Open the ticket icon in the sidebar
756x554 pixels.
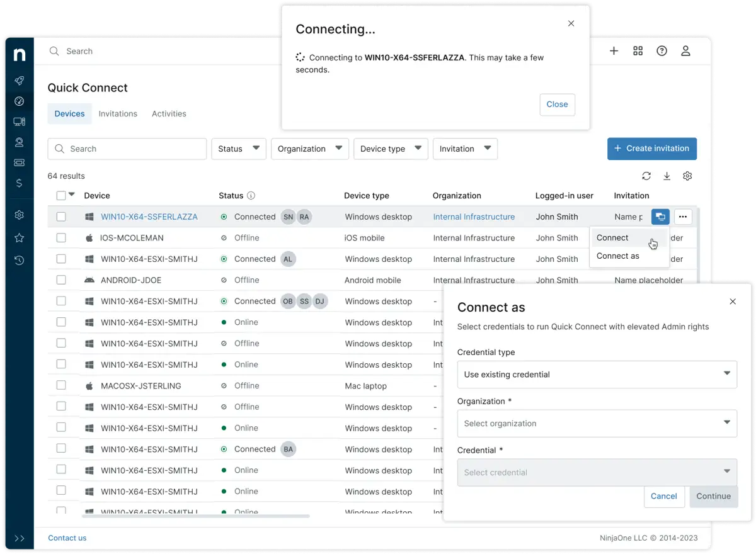(20, 162)
